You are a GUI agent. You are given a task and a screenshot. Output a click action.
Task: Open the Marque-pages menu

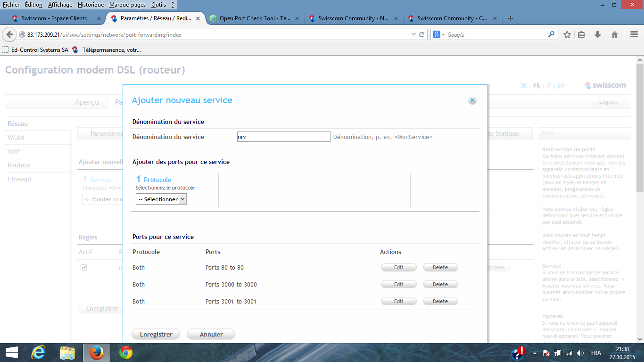(127, 5)
